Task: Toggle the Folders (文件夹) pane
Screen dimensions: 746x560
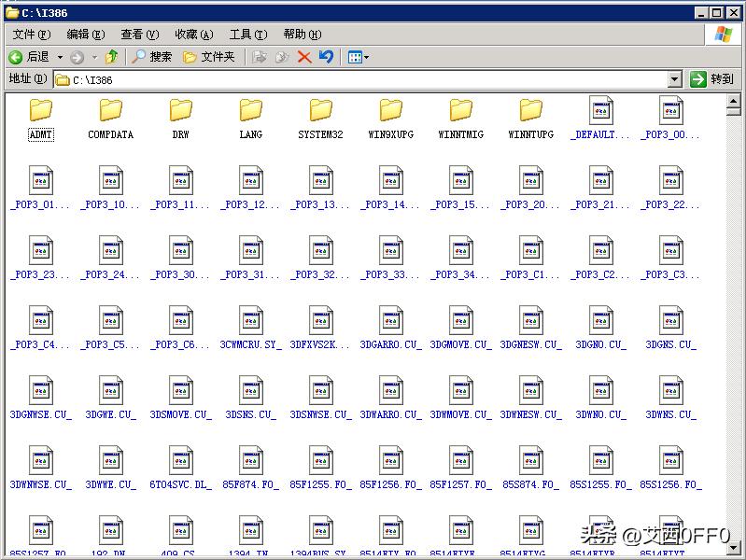Action: 209,57
